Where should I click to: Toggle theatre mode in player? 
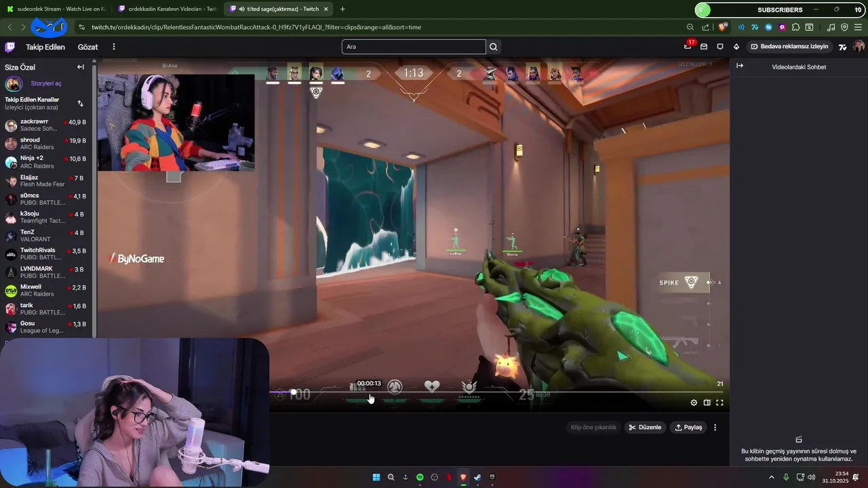point(707,403)
